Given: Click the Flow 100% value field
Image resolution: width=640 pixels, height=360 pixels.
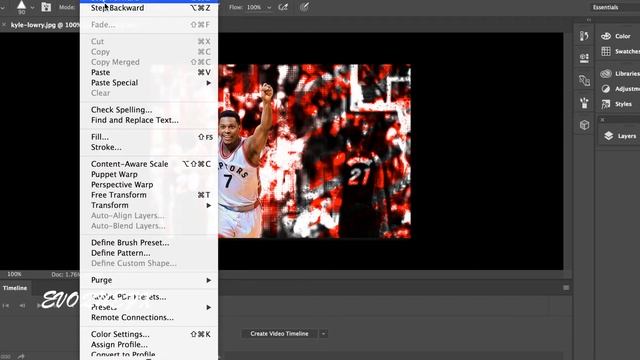Looking at the screenshot, I should 254,7.
